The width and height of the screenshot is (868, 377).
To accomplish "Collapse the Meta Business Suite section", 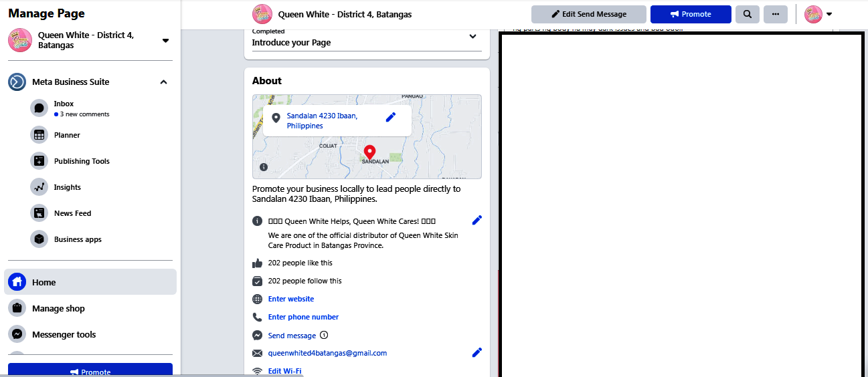I will point(163,82).
